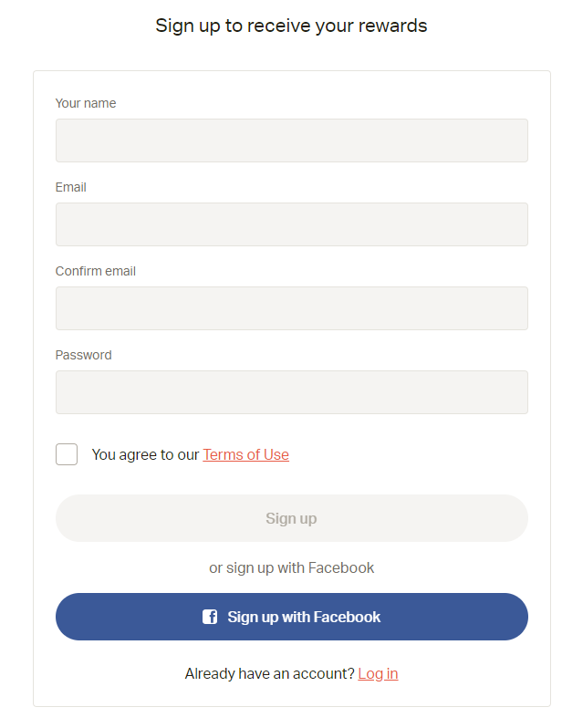Click the "Email" field label
The image size is (583, 728).
(x=70, y=187)
